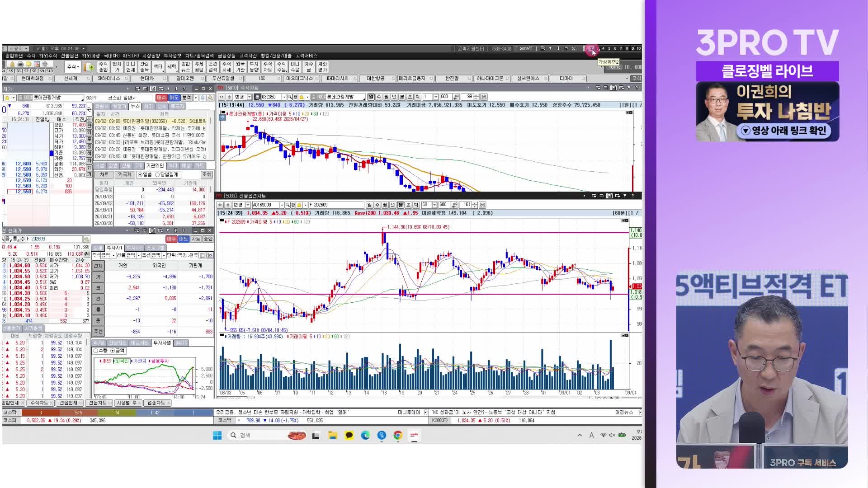The height and width of the screenshot is (488, 868).
Task: Click the lookup icon beside F 202609 field
Action: 86,239
